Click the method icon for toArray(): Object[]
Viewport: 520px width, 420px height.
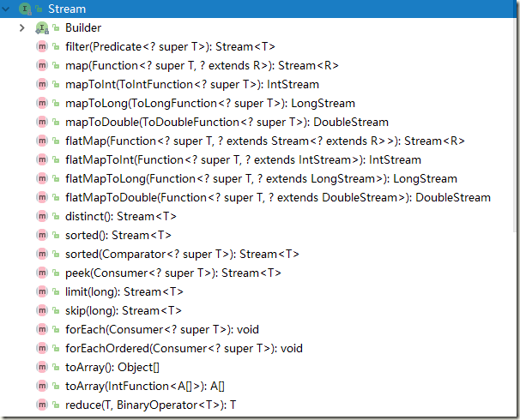pyautogui.click(x=42, y=368)
